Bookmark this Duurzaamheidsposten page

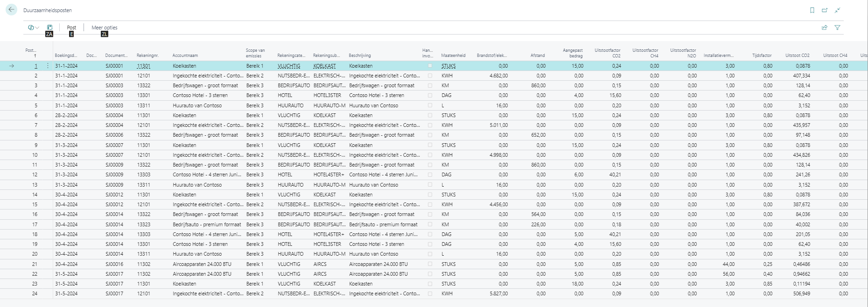(812, 10)
